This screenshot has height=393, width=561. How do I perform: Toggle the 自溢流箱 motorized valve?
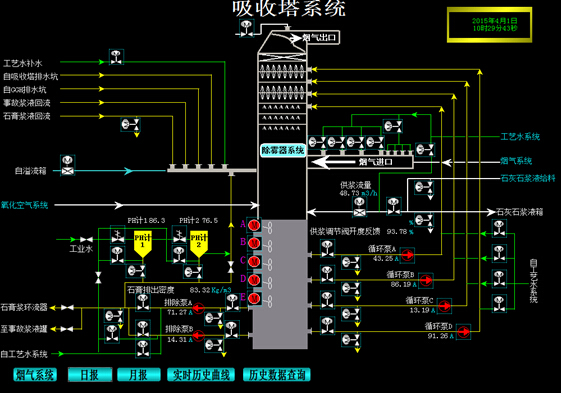pyautogui.click(x=68, y=166)
